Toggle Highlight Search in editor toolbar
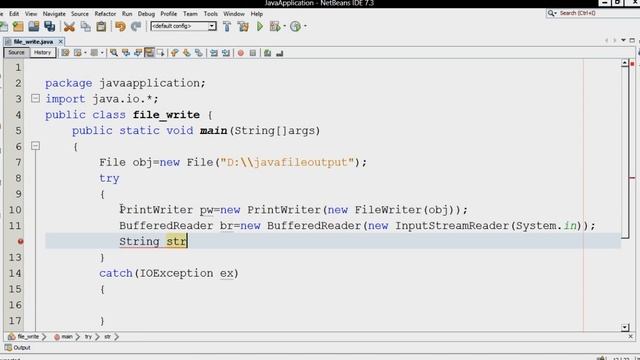 coord(149,53)
